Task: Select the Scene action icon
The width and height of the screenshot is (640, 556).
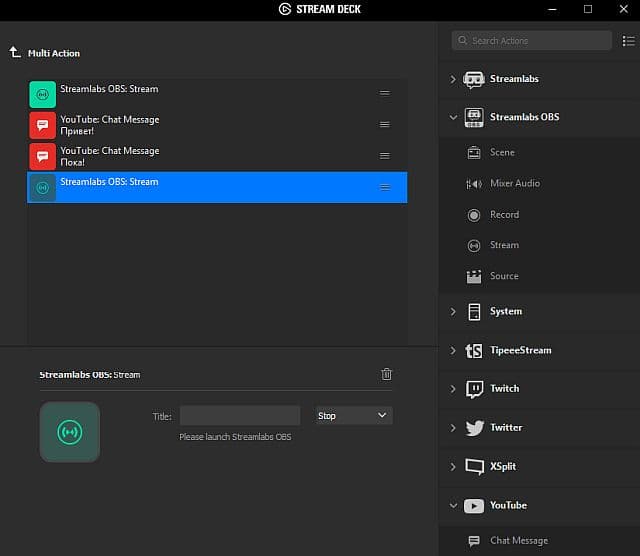Action: (x=474, y=153)
